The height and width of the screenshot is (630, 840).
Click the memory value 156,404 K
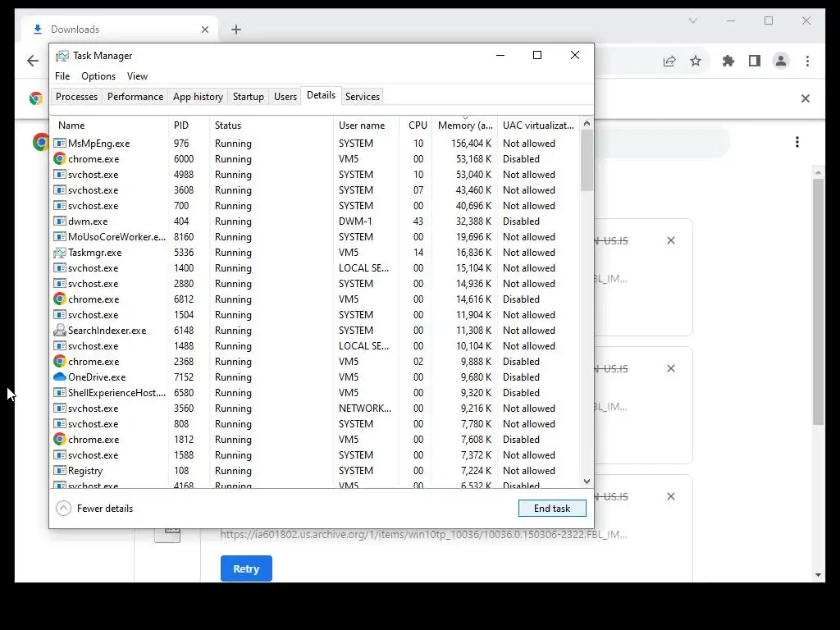(471, 143)
